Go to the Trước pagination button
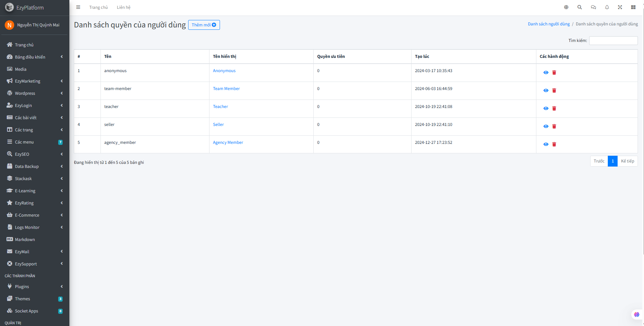644x326 pixels. pos(599,161)
